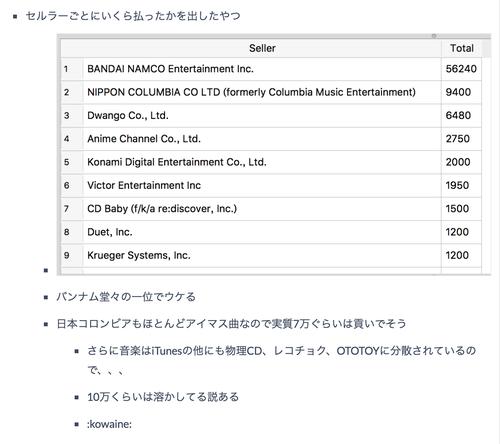Click the heading セルラーごとにいくら払ったかを出したやつ
The height and width of the screenshot is (444, 500).
click(133, 16)
